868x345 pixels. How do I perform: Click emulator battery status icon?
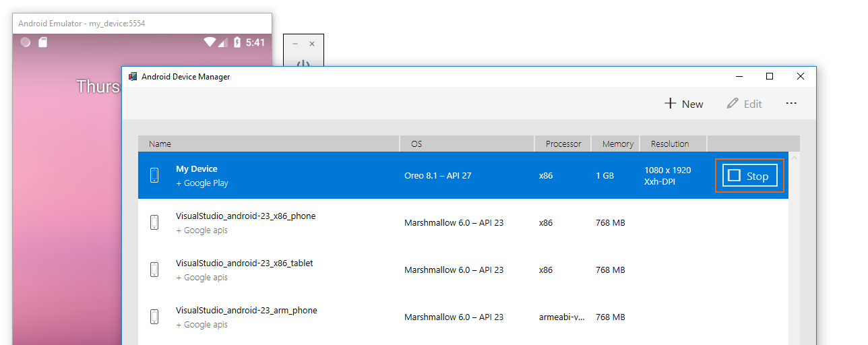[x=237, y=42]
